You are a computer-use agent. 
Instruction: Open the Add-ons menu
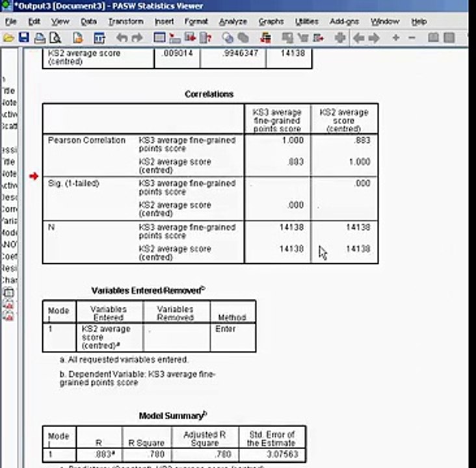click(x=344, y=21)
